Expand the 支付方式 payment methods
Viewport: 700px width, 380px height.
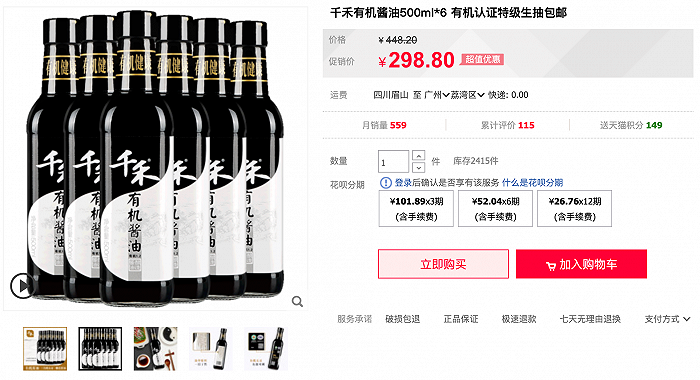pos(667,319)
